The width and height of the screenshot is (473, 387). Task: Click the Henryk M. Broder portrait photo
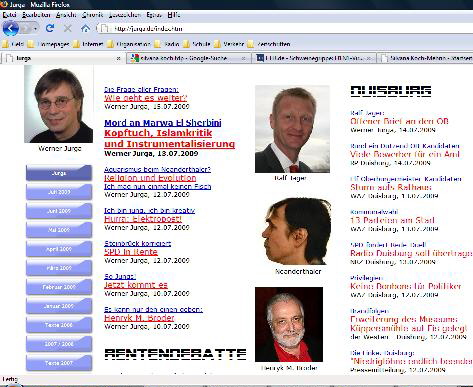pyautogui.click(x=289, y=324)
